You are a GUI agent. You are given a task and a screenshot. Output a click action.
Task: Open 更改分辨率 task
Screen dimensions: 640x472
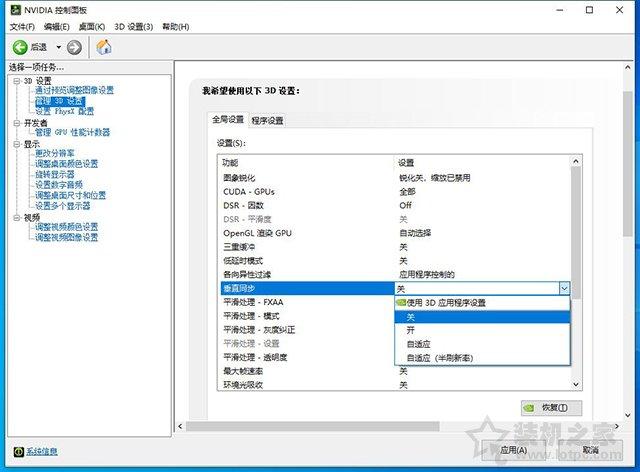click(55, 153)
